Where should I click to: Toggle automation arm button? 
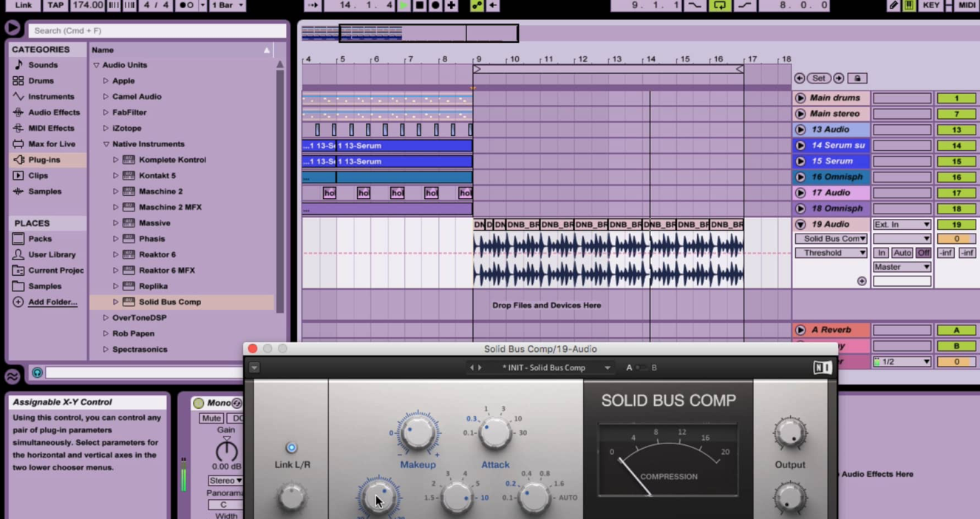click(477, 5)
